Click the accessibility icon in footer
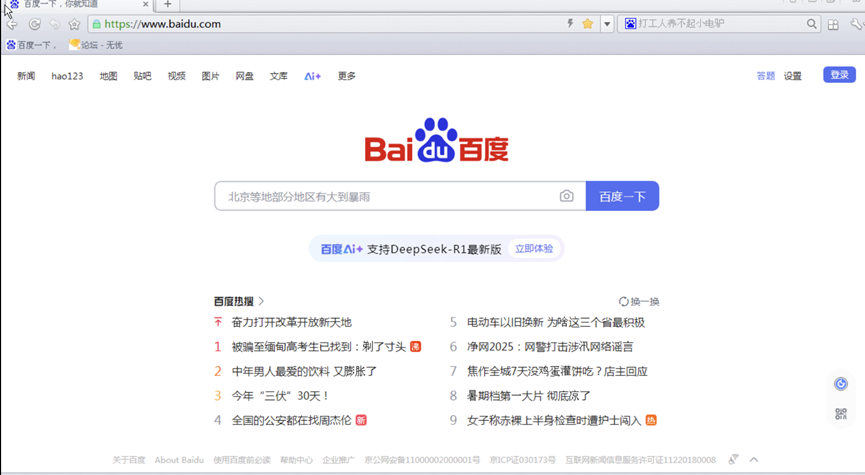 pos(733,460)
